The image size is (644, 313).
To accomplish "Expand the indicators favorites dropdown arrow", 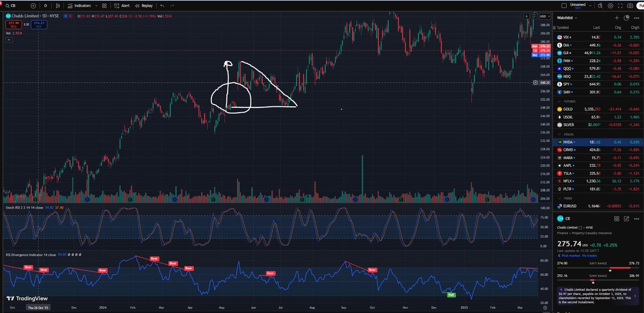I will tap(96, 5).
